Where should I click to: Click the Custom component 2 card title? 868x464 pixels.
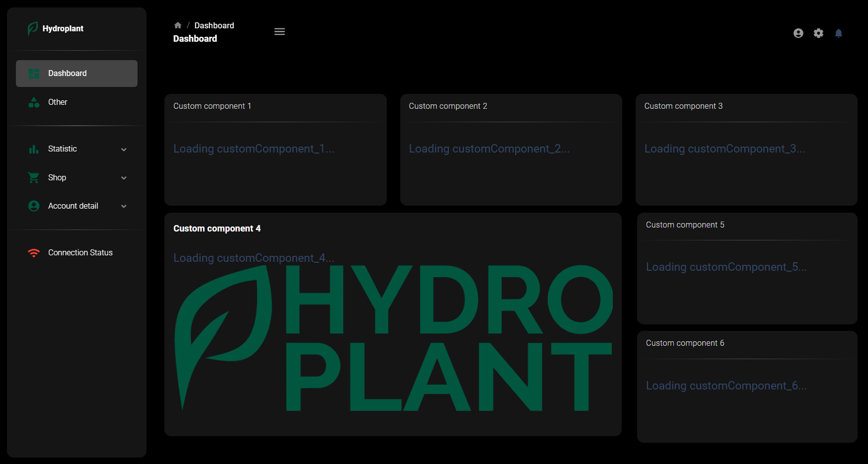tap(448, 106)
